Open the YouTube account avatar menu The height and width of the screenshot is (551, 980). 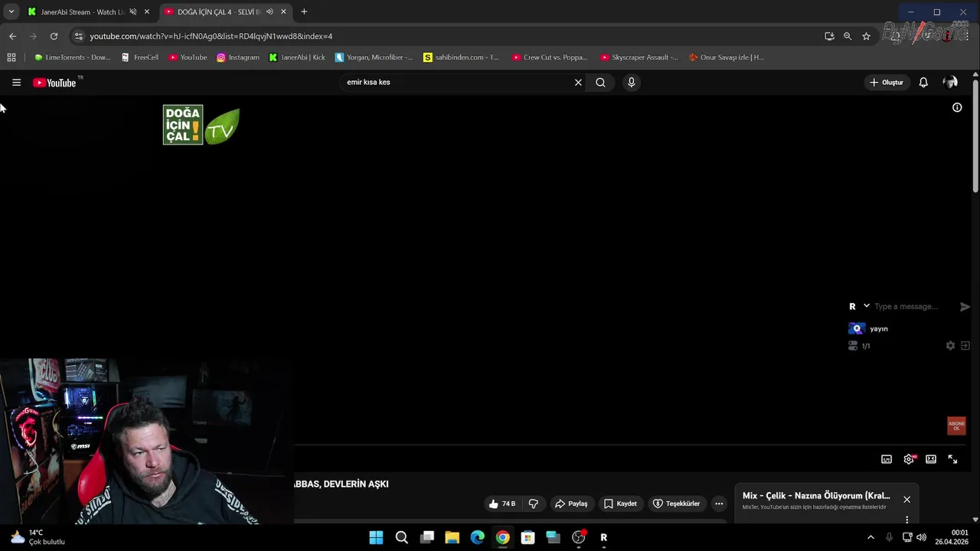(950, 83)
